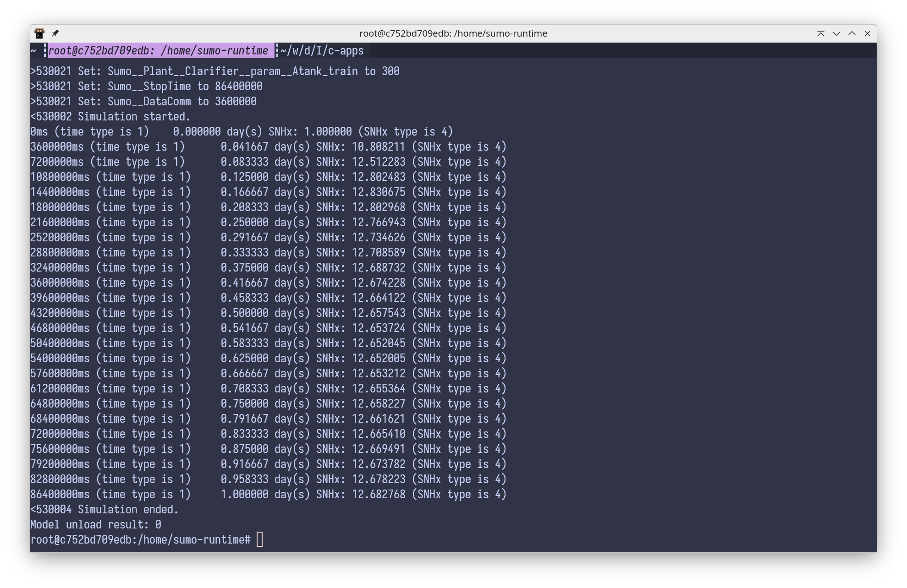Switch to the ~/w/d/I/c-apps tab
907x588 pixels.
pyautogui.click(x=322, y=50)
